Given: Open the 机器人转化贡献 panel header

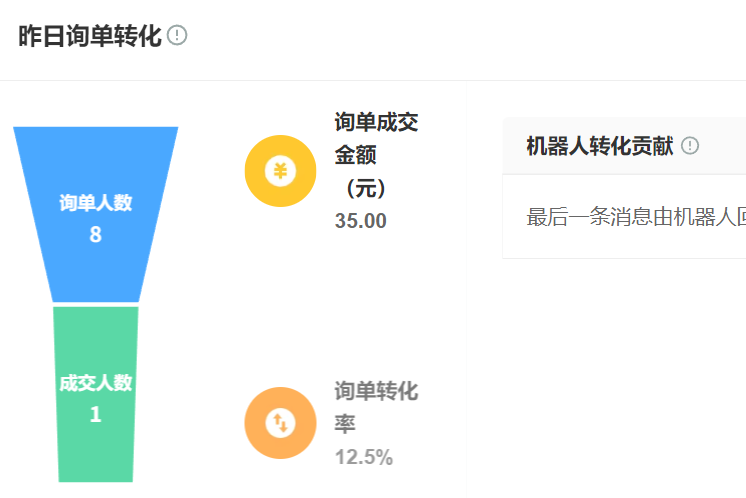Looking at the screenshot, I should point(600,146).
